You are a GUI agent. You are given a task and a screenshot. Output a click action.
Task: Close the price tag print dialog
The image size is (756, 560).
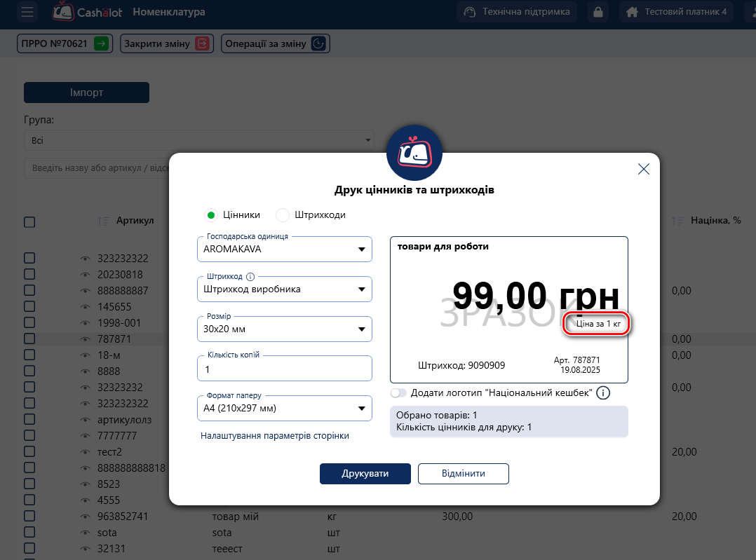click(x=643, y=169)
